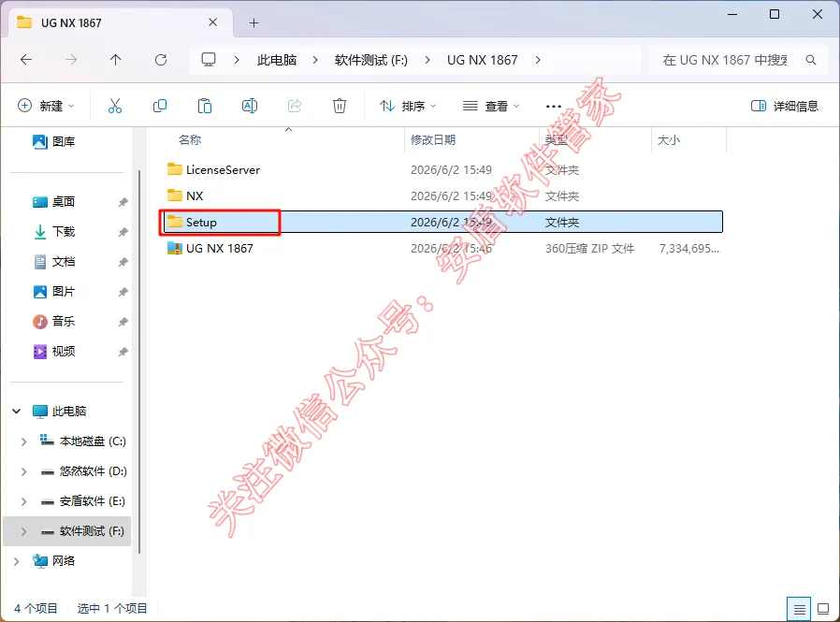Open a new tab with plus button
Viewport: 840px width, 622px height.
pyautogui.click(x=253, y=23)
